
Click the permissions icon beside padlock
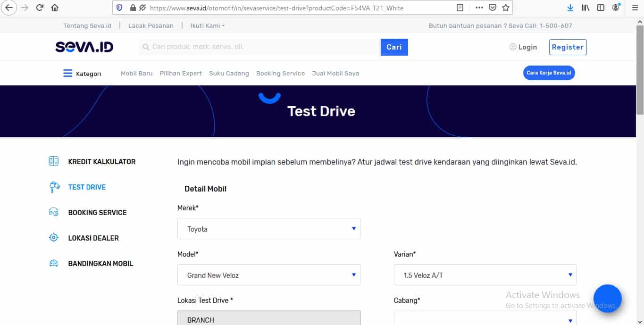142,8
